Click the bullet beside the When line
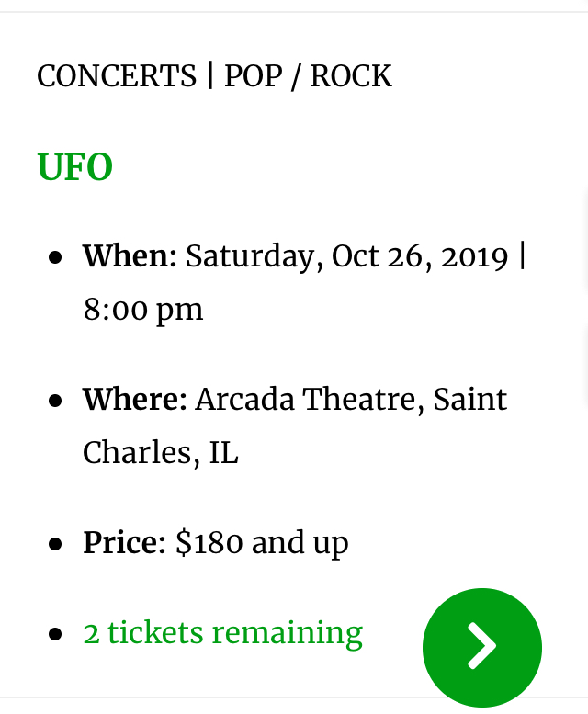 (56, 257)
